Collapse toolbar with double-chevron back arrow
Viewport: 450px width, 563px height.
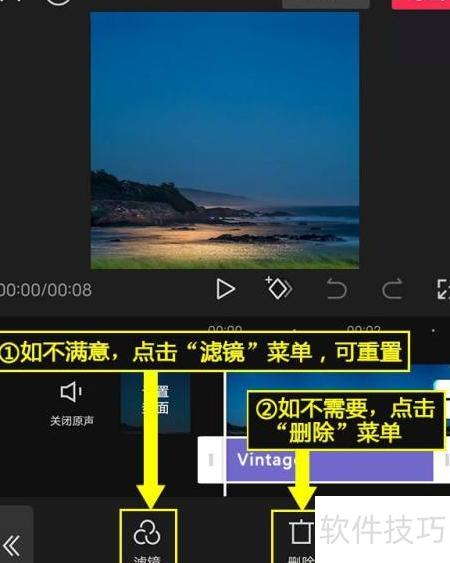point(12,546)
